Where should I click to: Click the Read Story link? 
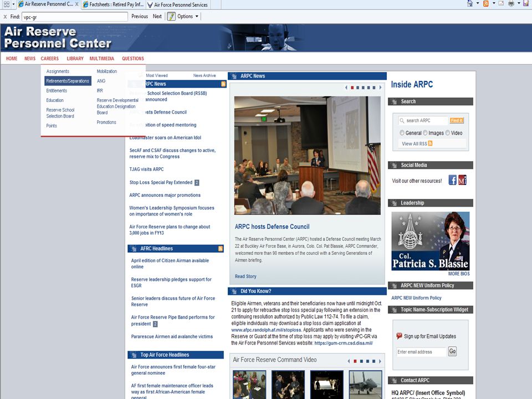point(245,277)
